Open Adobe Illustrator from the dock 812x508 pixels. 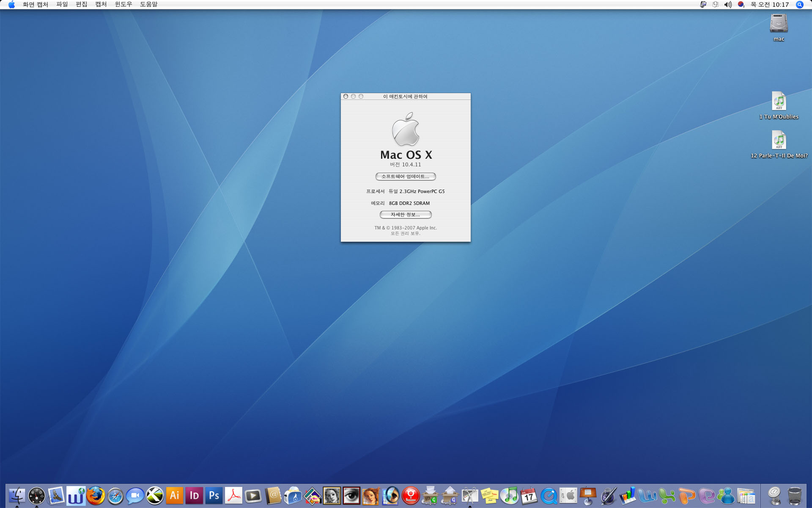pos(174,495)
